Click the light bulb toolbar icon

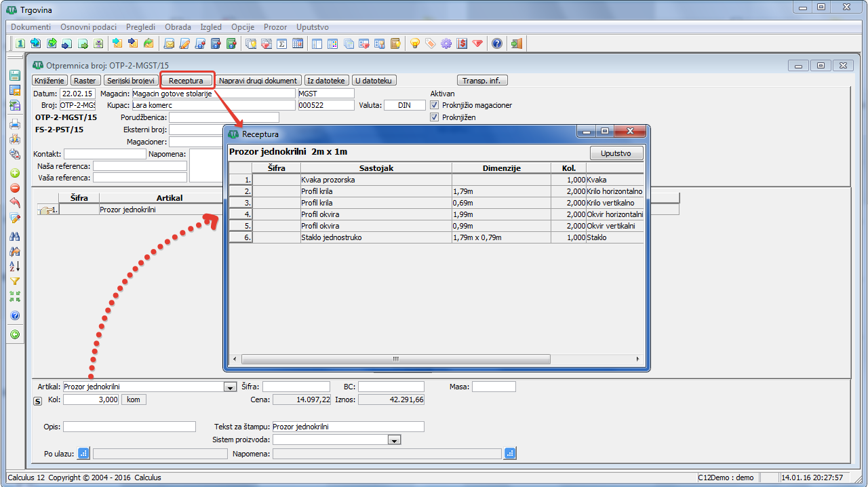pyautogui.click(x=414, y=44)
